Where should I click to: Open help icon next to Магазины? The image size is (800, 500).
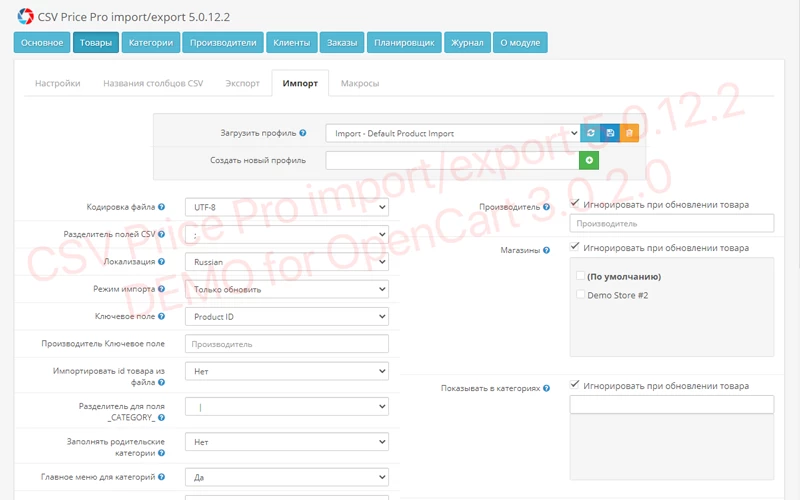(546, 250)
